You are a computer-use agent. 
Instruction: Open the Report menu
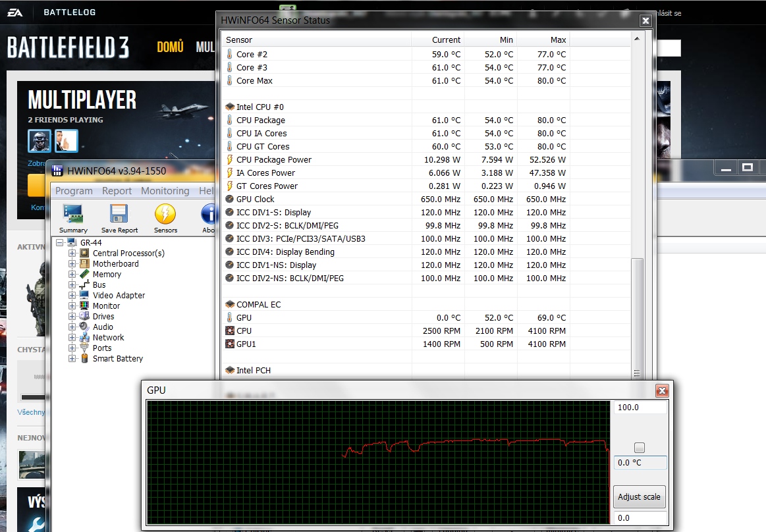(117, 190)
